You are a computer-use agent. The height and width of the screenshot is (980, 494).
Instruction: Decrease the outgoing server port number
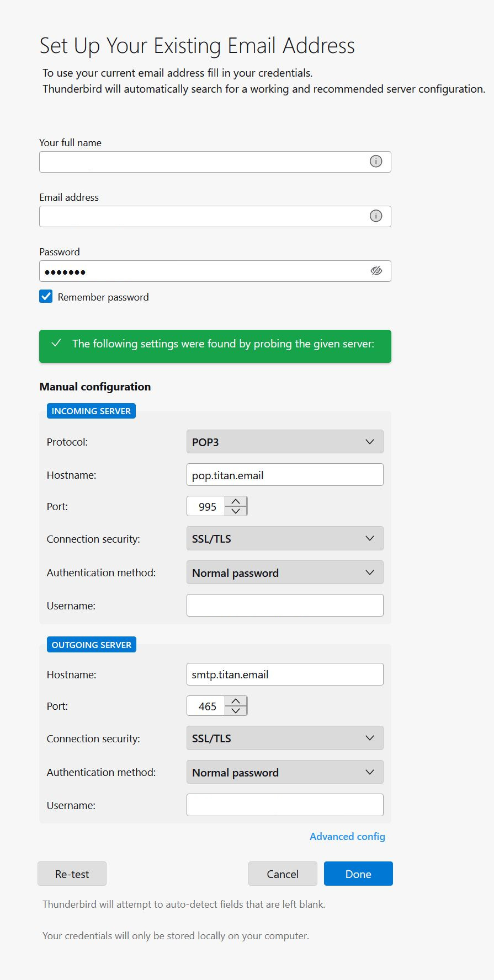tap(236, 711)
